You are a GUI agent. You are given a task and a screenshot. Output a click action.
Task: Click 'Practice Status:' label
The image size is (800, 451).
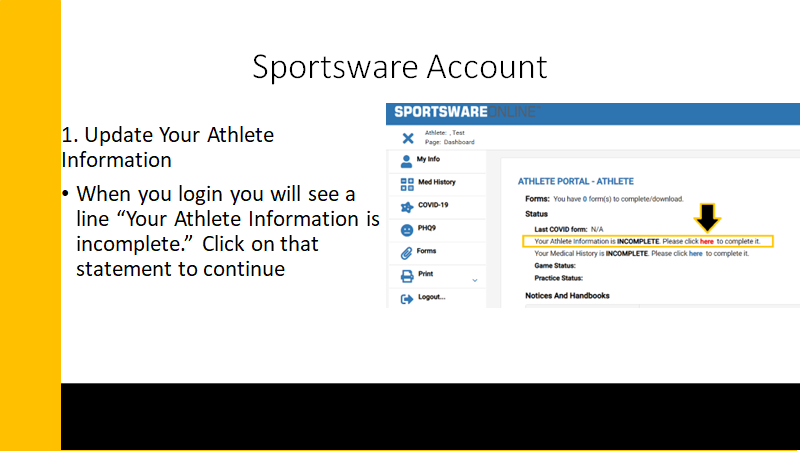(x=558, y=278)
